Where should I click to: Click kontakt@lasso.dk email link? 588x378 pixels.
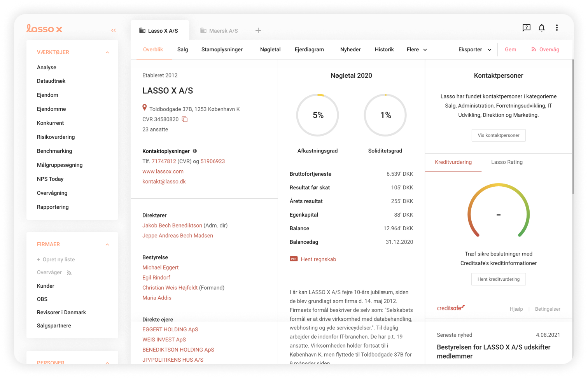click(x=164, y=182)
